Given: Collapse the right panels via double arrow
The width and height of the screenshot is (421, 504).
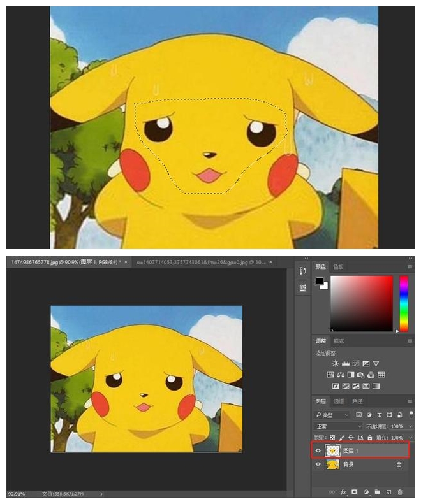Looking at the screenshot, I should [x=410, y=258].
